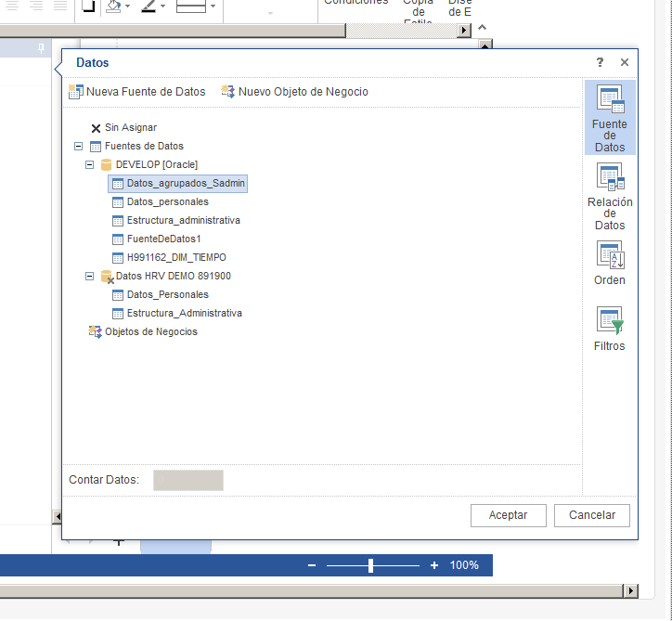
Task: Select Estructura_administrativa under DEVELOP
Action: [x=176, y=220]
